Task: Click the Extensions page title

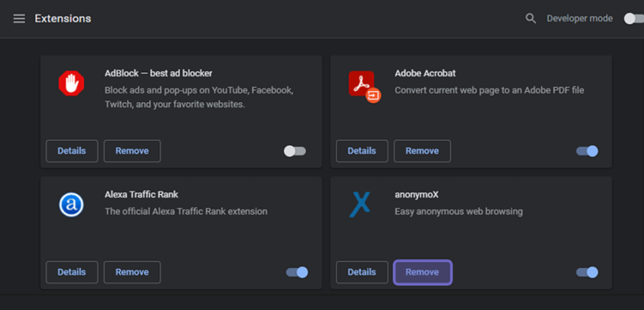Action: pos(63,19)
